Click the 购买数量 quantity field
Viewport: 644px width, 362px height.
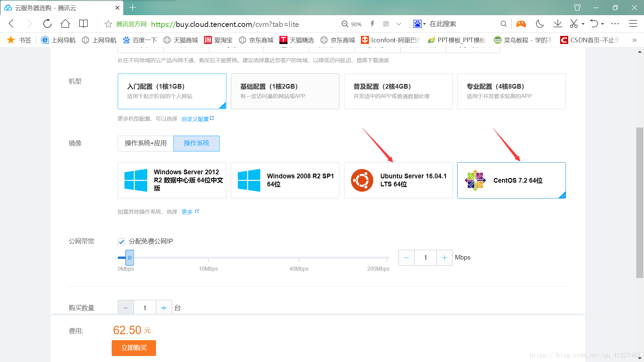pyautogui.click(x=145, y=308)
